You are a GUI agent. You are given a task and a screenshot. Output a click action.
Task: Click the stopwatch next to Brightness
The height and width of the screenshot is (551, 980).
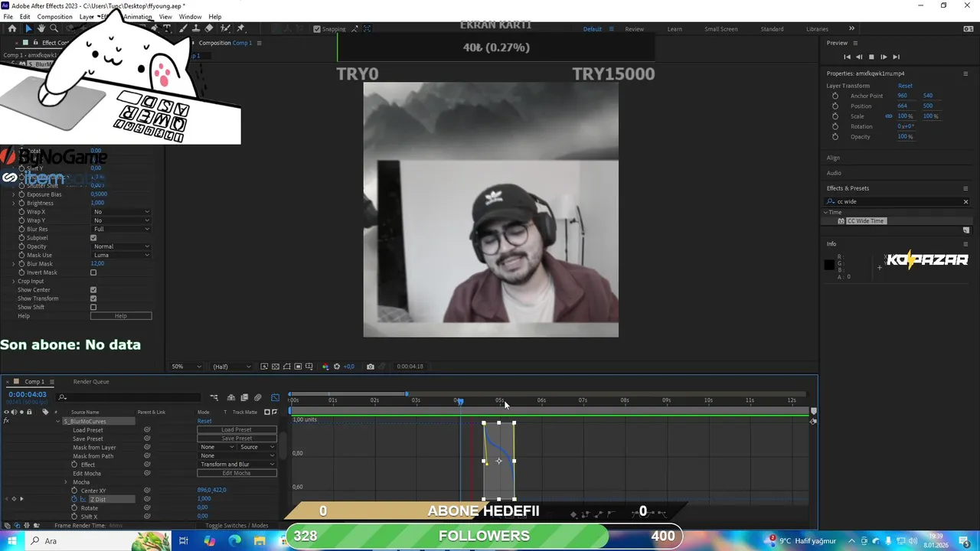(21, 203)
